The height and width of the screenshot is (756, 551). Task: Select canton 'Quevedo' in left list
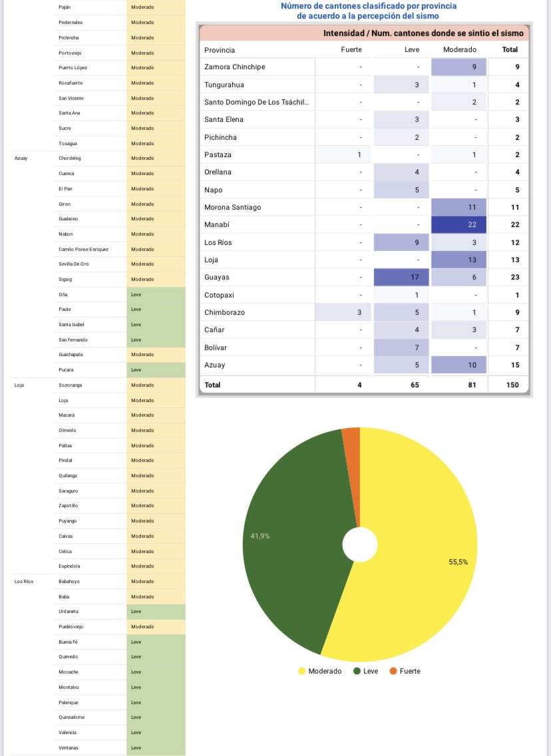(68, 657)
